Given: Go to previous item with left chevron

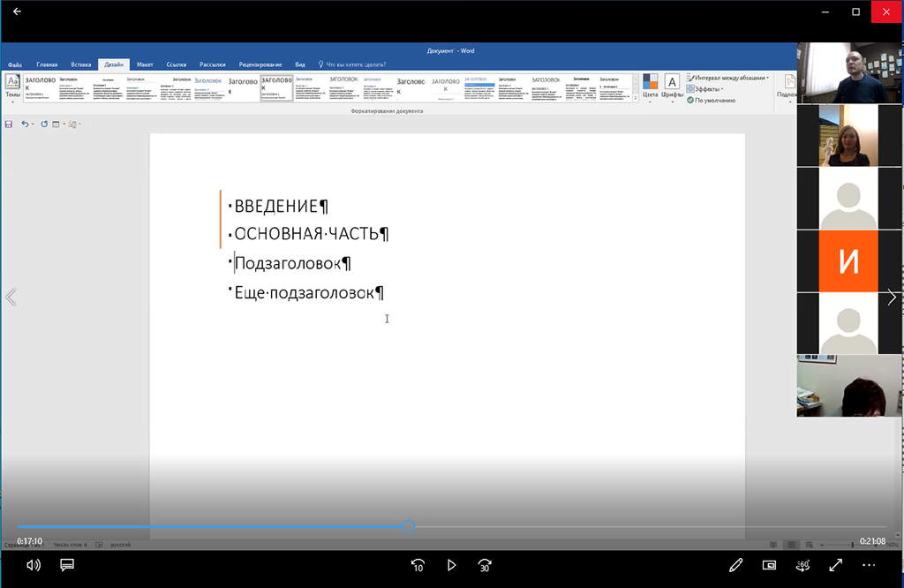Looking at the screenshot, I should pyautogui.click(x=11, y=298).
